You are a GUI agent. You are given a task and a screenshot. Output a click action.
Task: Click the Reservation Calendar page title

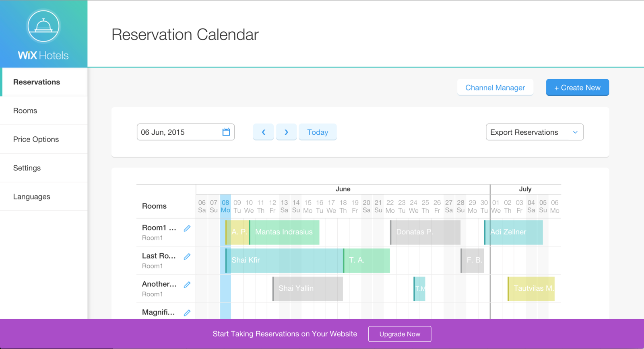coord(185,35)
